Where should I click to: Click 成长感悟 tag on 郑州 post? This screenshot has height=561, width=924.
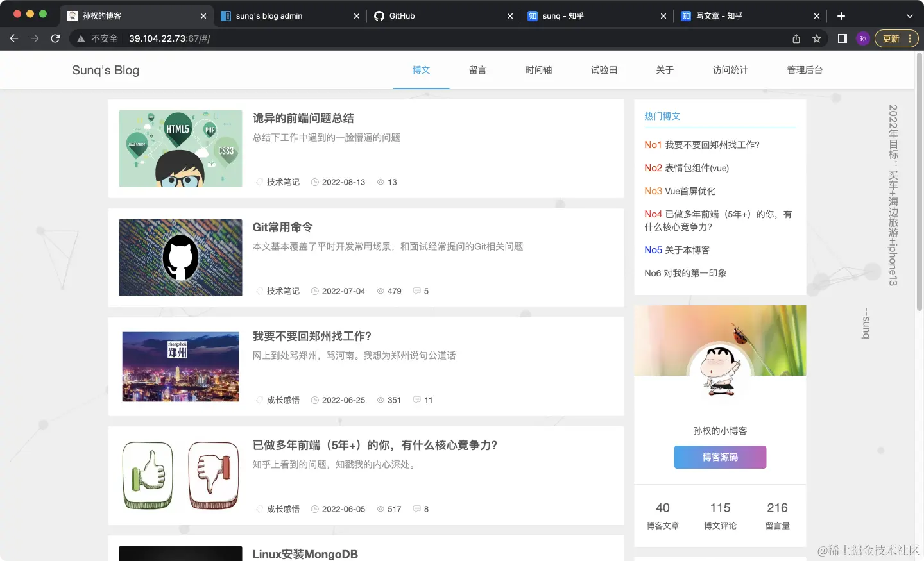[283, 400]
